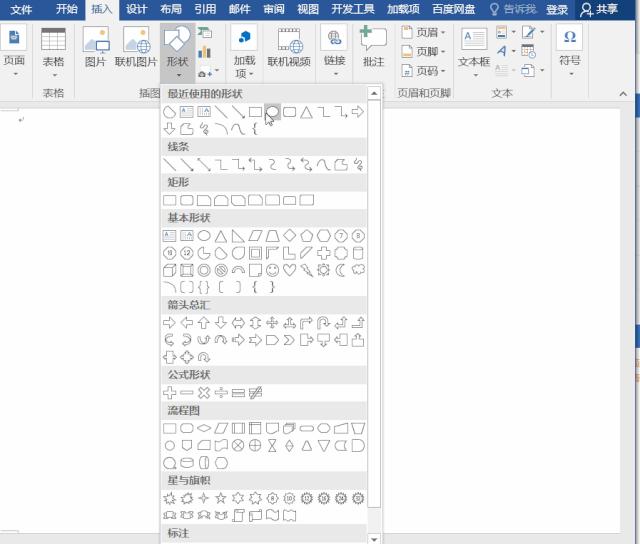Click the Online Pictures button
The image size is (640, 544).
(x=136, y=46)
